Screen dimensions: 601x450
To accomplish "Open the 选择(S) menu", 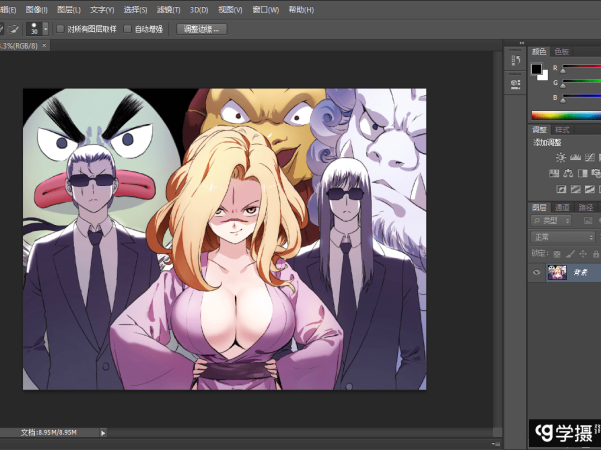I will coord(135,10).
